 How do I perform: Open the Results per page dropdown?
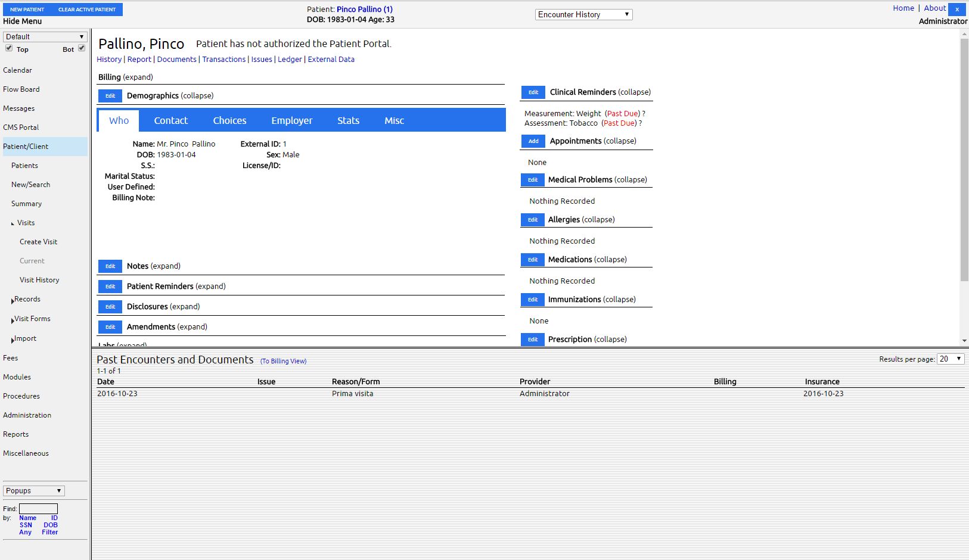click(x=951, y=359)
